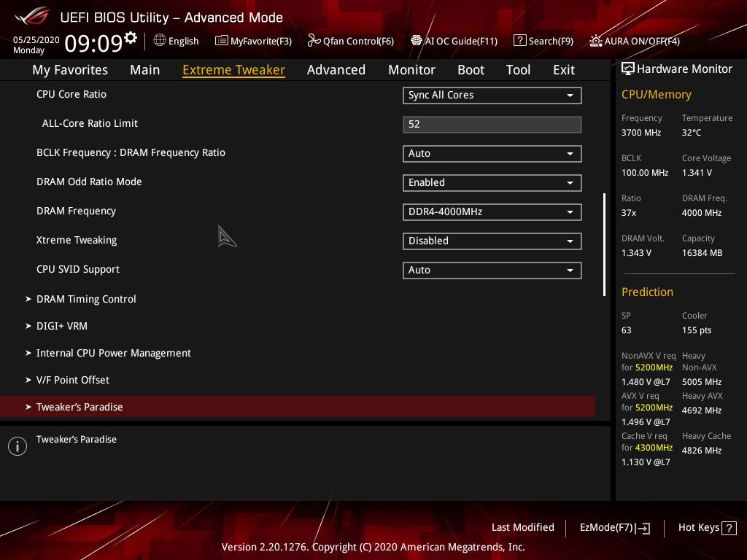Switch to Advanced tab
This screenshot has height=560, width=747.
tap(336, 70)
